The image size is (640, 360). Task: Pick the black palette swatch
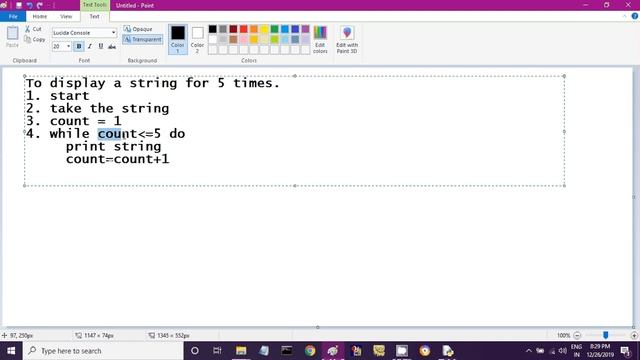[213, 29]
